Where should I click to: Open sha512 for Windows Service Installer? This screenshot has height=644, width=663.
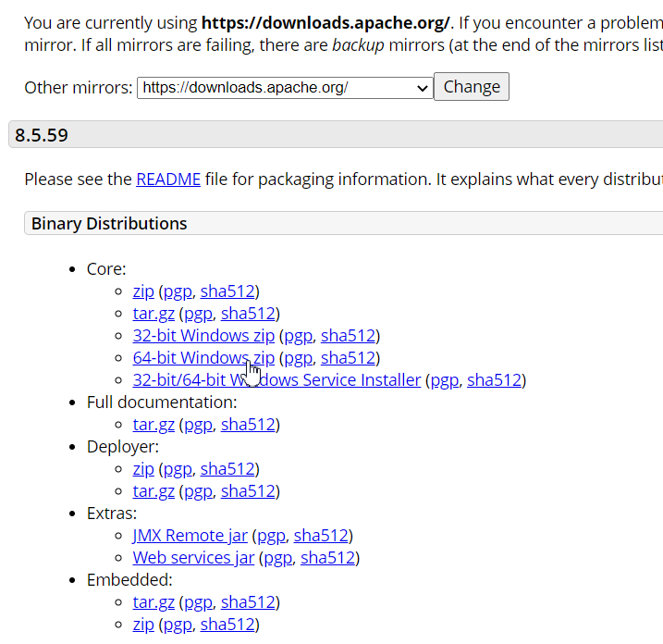pos(495,380)
